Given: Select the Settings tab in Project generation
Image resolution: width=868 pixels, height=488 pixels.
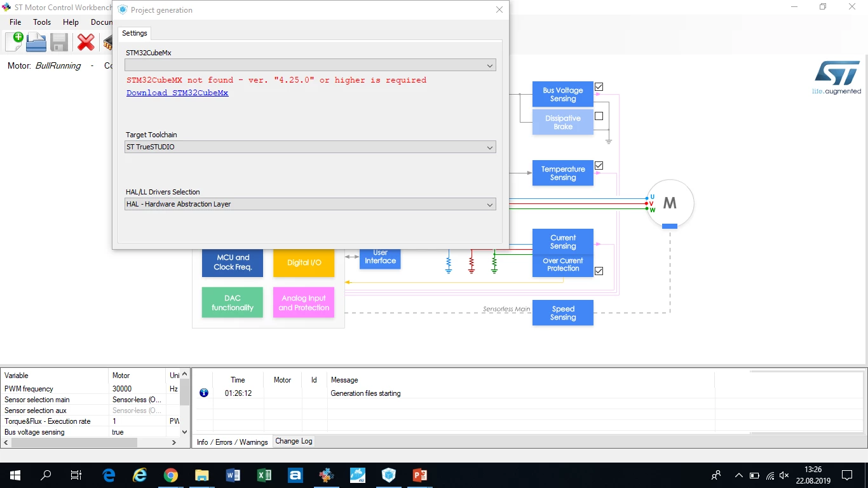Looking at the screenshot, I should (135, 33).
